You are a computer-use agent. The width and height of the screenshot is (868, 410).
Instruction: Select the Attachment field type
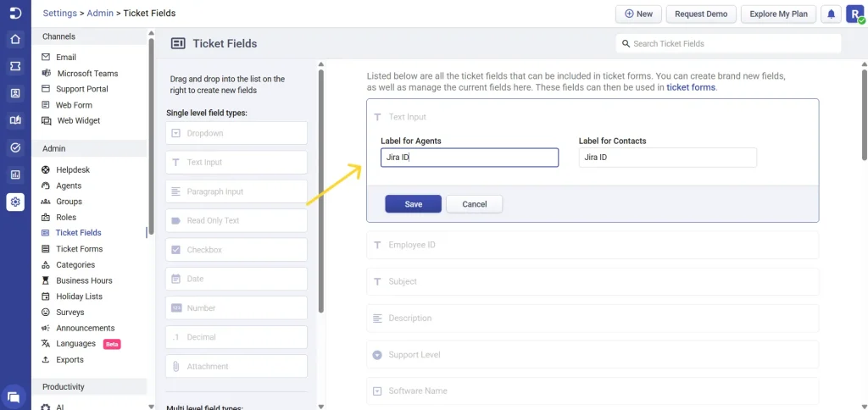click(236, 366)
